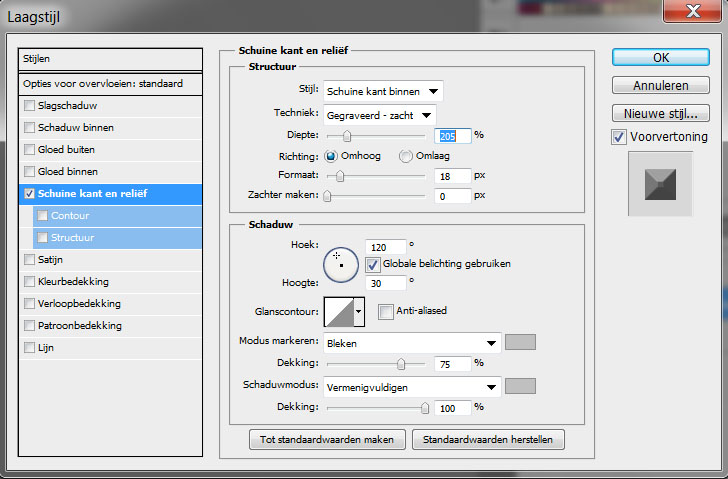Image resolution: width=728 pixels, height=479 pixels.
Task: Click the Formaat slider handle
Action: (x=340, y=176)
